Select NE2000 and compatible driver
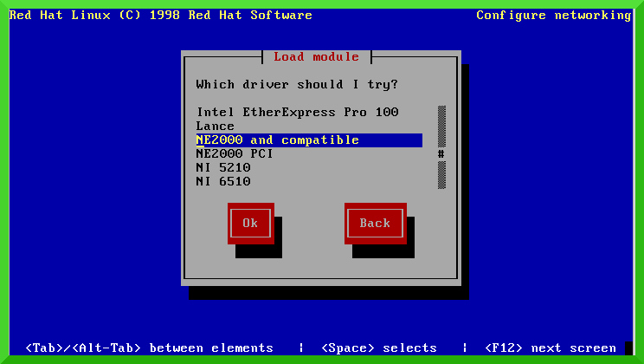The image size is (644, 364). tap(309, 140)
